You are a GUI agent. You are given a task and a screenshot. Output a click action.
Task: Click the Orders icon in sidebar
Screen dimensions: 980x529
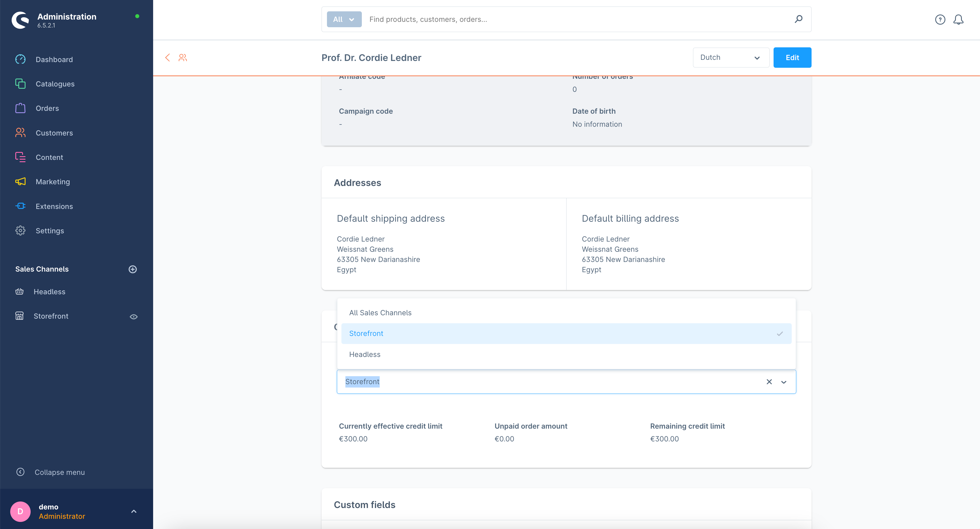(x=20, y=108)
